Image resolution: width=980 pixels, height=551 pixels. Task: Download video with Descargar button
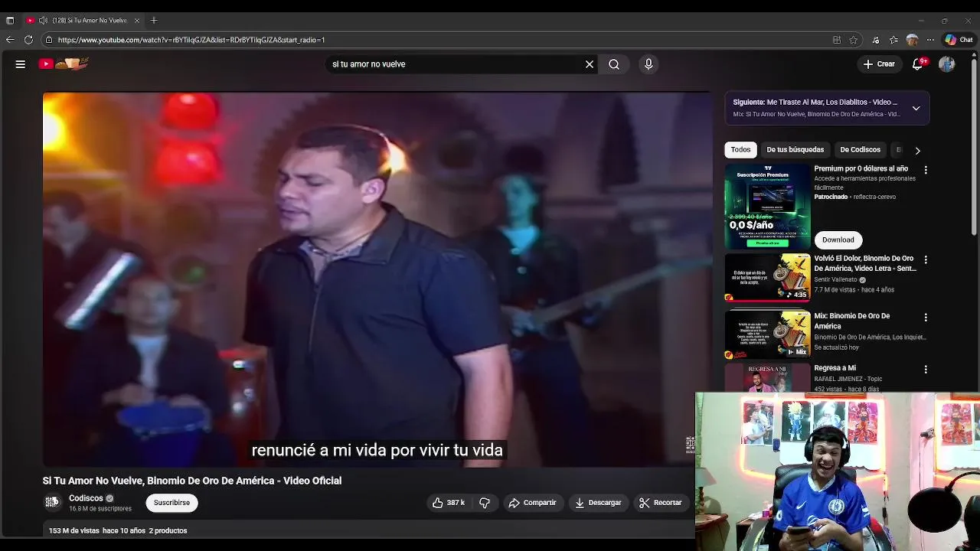[598, 503]
